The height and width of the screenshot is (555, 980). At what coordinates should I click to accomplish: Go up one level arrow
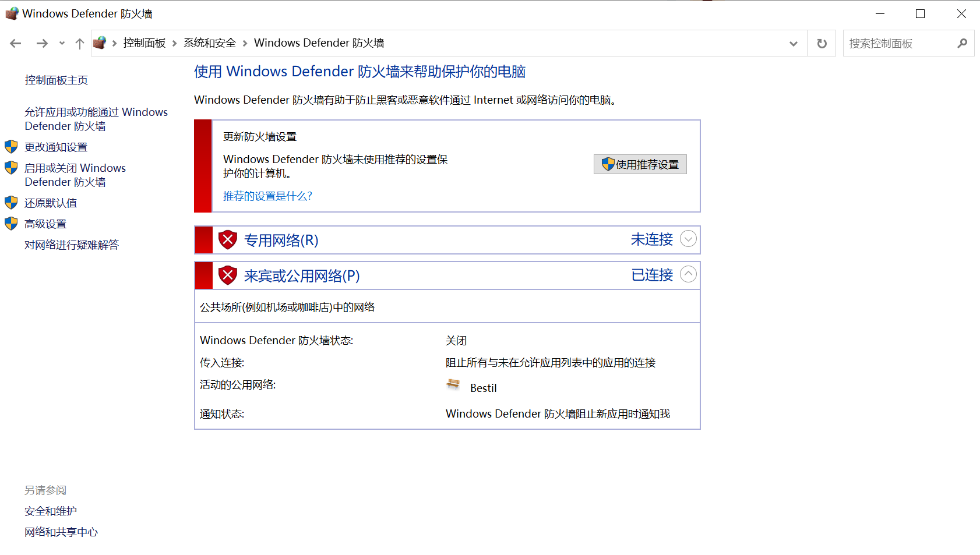point(80,43)
